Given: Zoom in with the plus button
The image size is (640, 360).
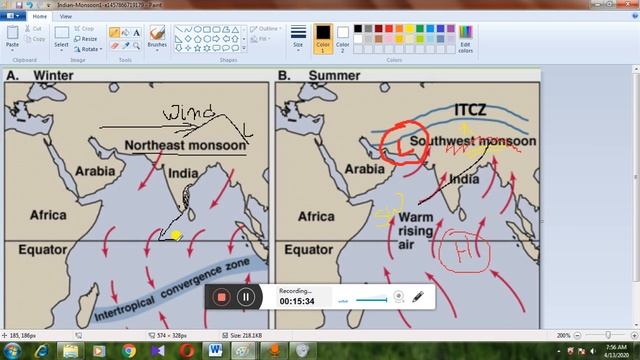Looking at the screenshot, I should 634,335.
